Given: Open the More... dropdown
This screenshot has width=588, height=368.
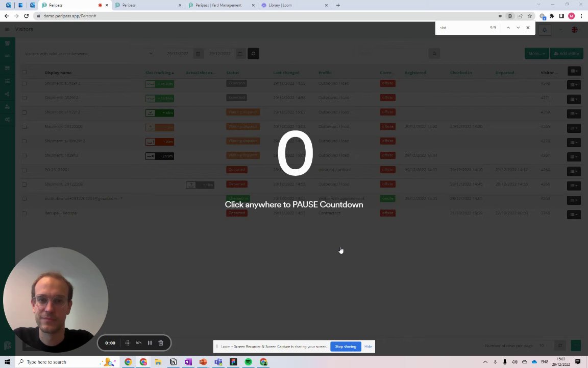Looking at the screenshot, I should coord(536,54).
